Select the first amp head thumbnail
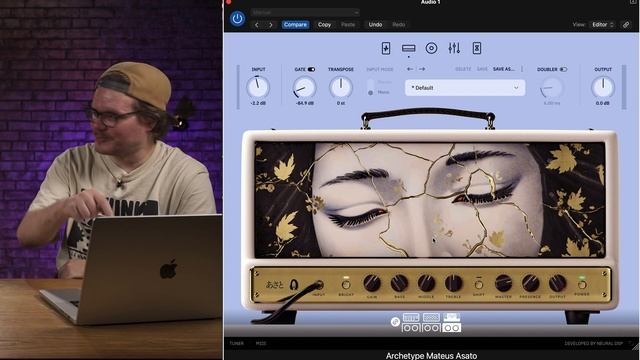 411,318
